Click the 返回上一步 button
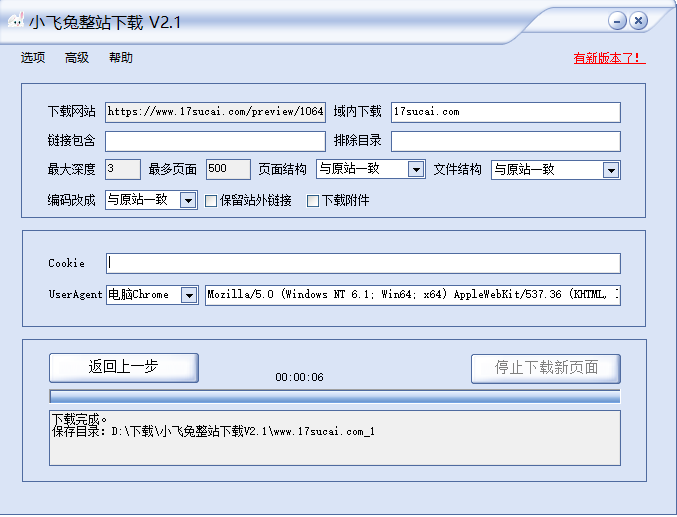 pyautogui.click(x=124, y=368)
